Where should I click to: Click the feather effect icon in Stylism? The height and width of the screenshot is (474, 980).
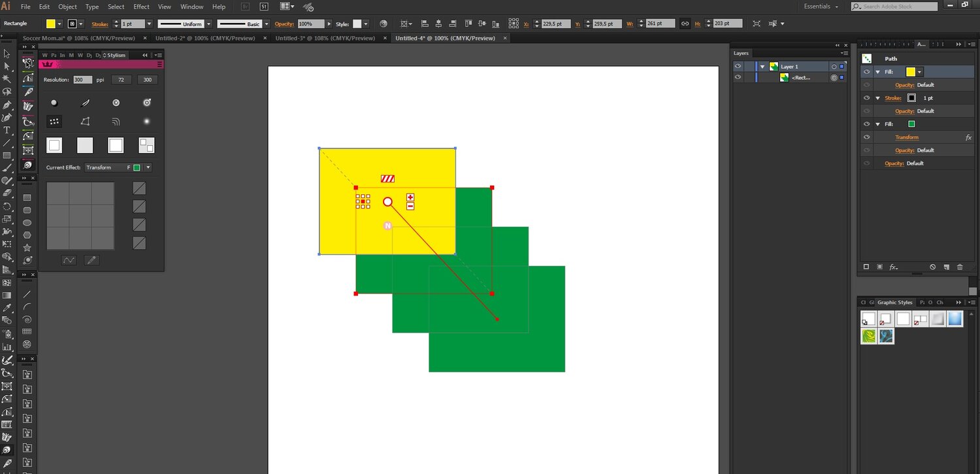[85, 103]
